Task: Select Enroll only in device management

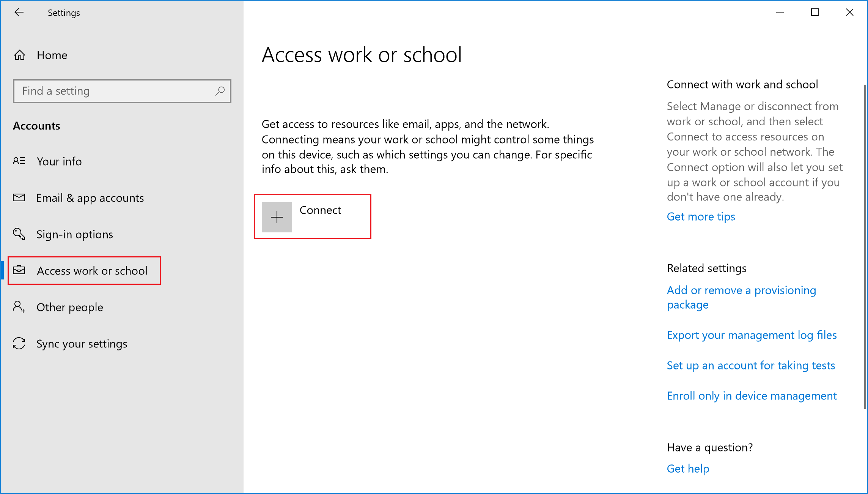Action: 752,396
